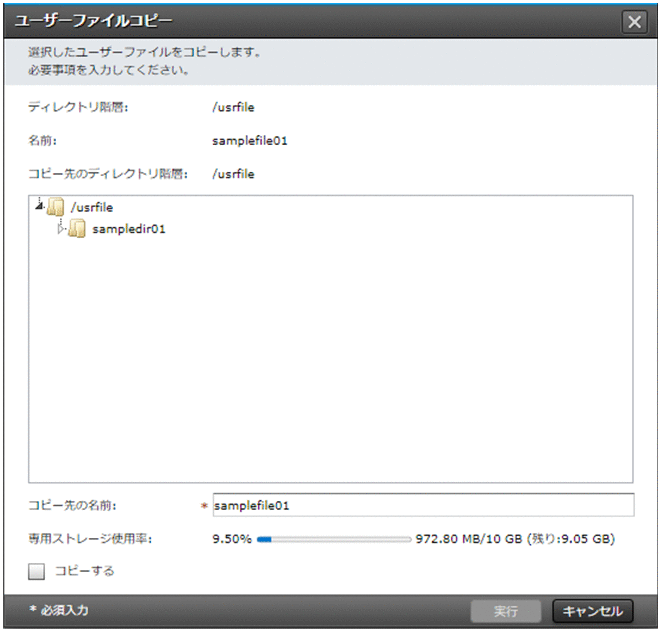
Task: Select the /usrfile tree row label
Action: [92, 207]
